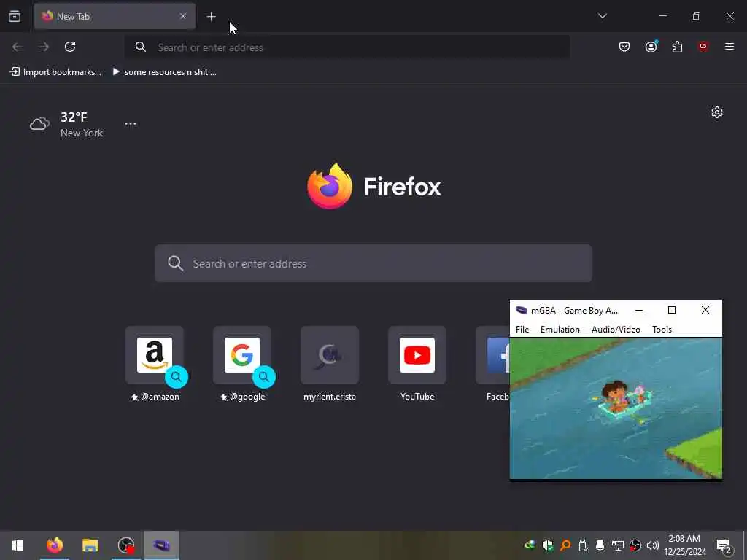Click the OBS tray icon

pyautogui.click(x=635, y=545)
